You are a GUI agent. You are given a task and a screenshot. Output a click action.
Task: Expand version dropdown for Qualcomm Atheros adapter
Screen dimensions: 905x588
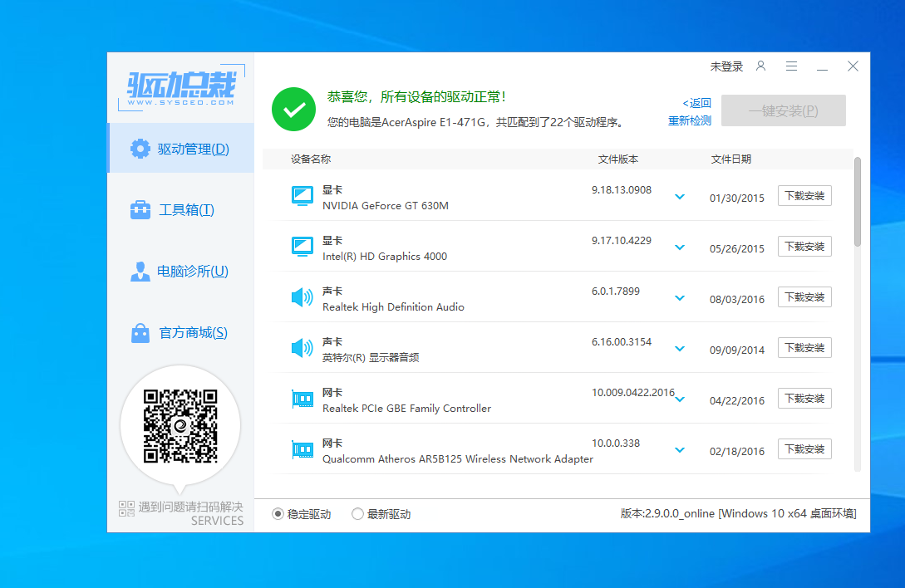tap(680, 450)
